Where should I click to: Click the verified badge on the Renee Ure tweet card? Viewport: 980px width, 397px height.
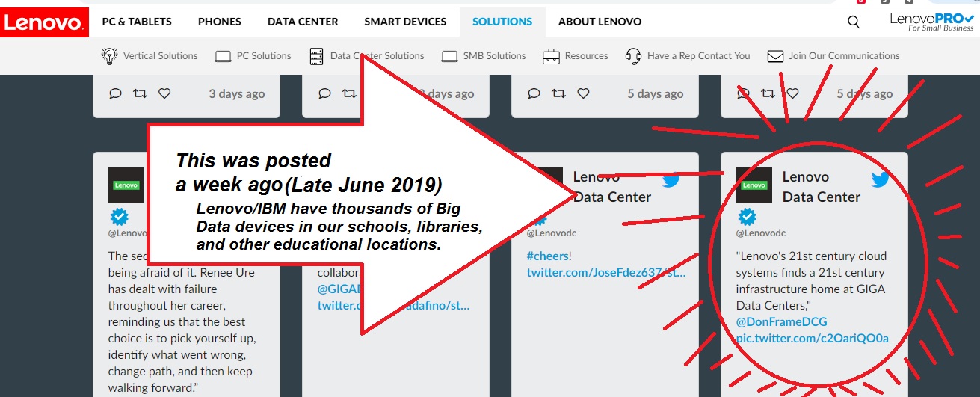tap(118, 217)
